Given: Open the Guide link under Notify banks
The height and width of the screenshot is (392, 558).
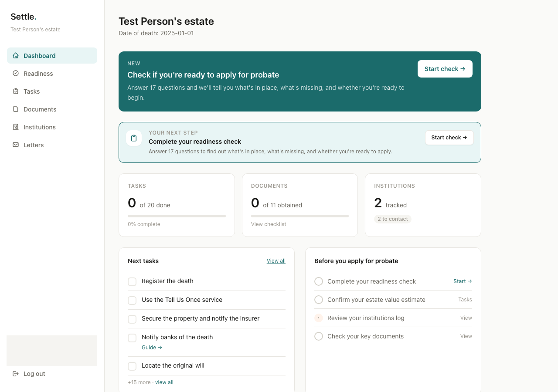Looking at the screenshot, I should click(152, 348).
